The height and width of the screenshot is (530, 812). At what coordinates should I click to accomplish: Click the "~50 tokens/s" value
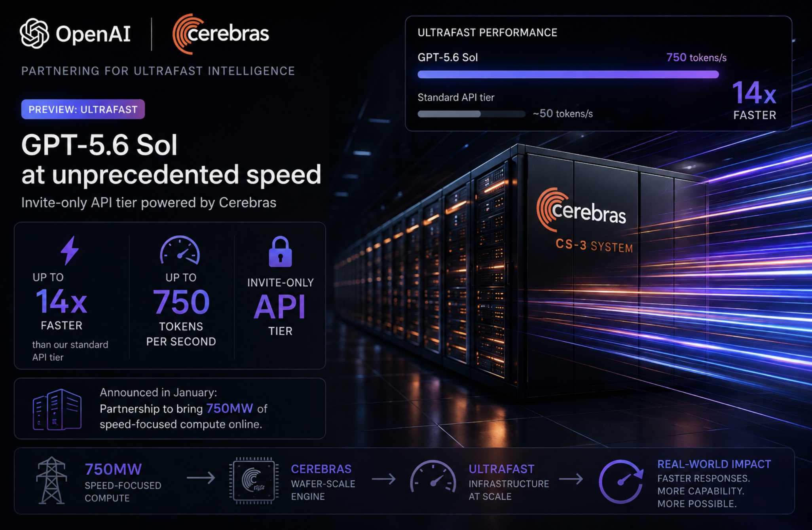click(x=563, y=114)
